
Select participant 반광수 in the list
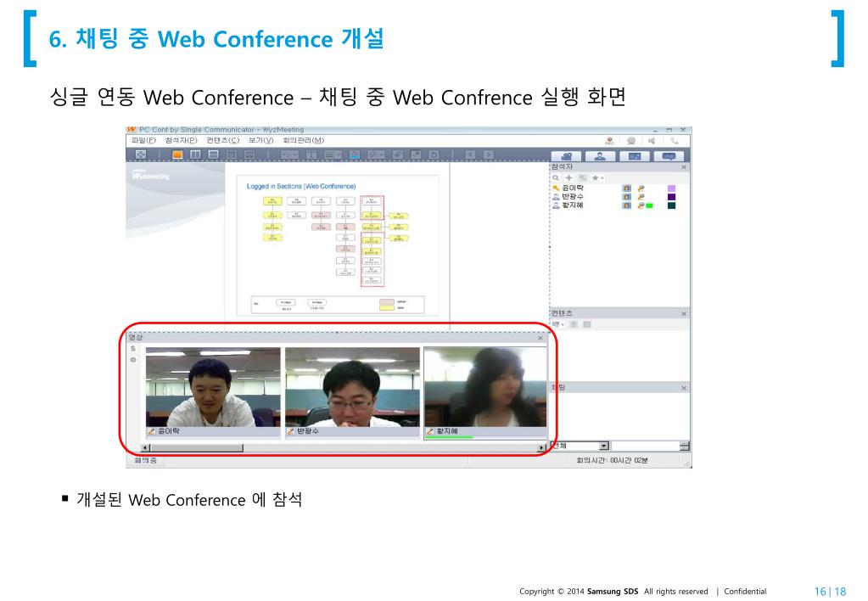(x=573, y=197)
